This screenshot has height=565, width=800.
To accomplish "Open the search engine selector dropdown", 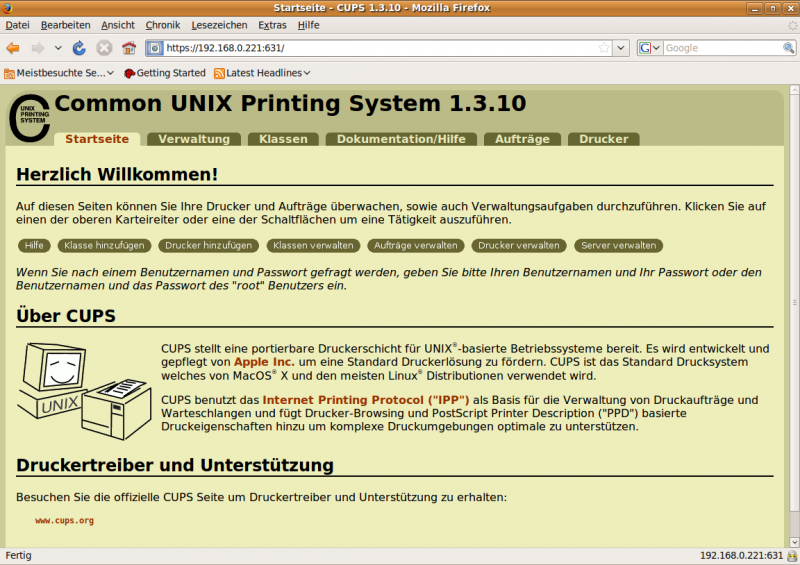I will [656, 48].
